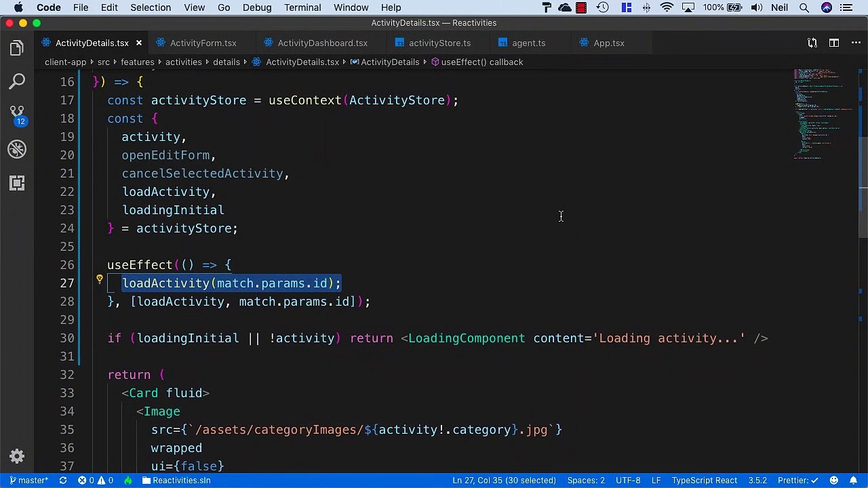Screen dimensions: 868x488
Task: Click details in the breadcrumb
Action: tap(226, 62)
